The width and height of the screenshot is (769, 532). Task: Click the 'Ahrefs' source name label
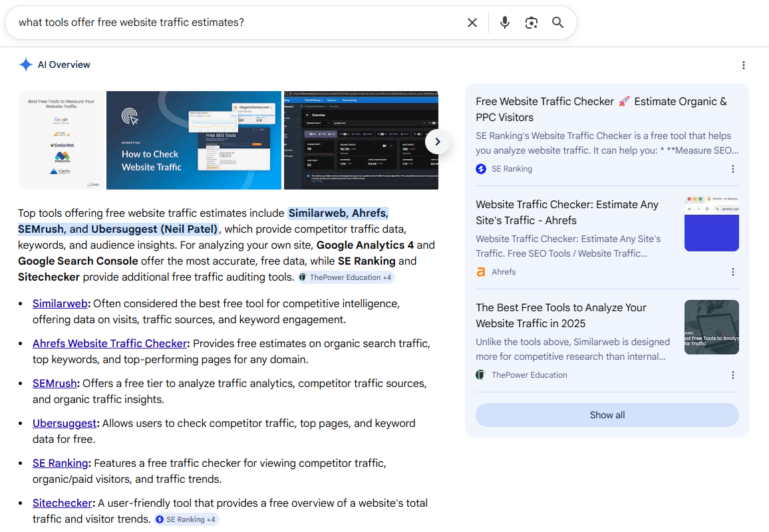[x=504, y=271]
